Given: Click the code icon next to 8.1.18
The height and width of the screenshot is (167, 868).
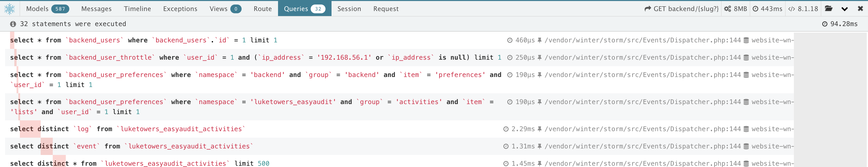Looking at the screenshot, I should [x=791, y=9].
